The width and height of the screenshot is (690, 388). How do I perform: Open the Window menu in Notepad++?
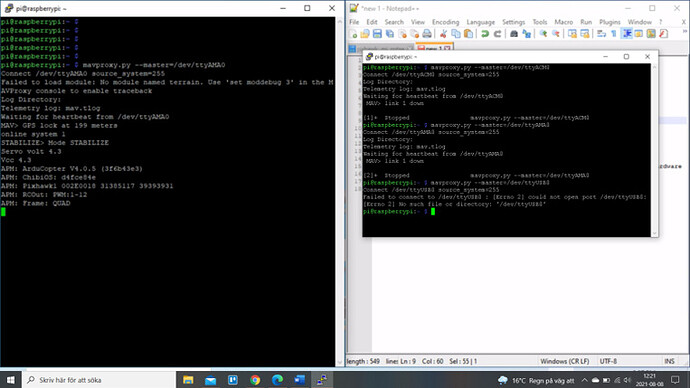639,22
